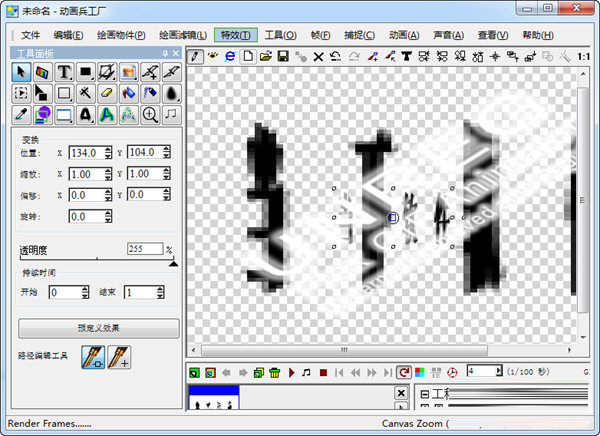Toggle the loop playback button

pyautogui.click(x=403, y=372)
